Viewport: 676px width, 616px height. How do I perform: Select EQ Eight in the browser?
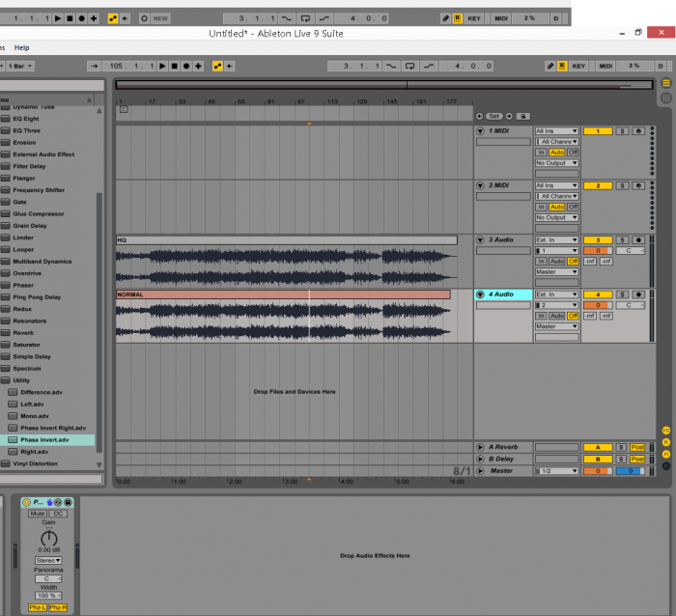tap(26, 119)
